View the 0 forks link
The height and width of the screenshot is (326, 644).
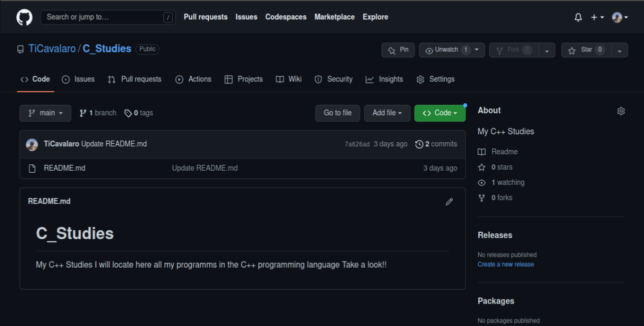tap(502, 198)
